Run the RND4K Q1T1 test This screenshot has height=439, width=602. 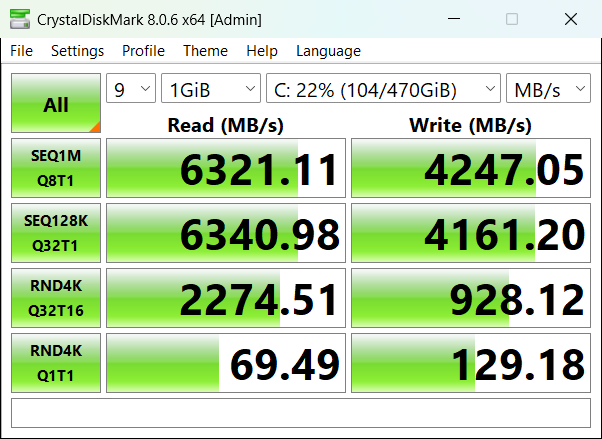coord(56,363)
